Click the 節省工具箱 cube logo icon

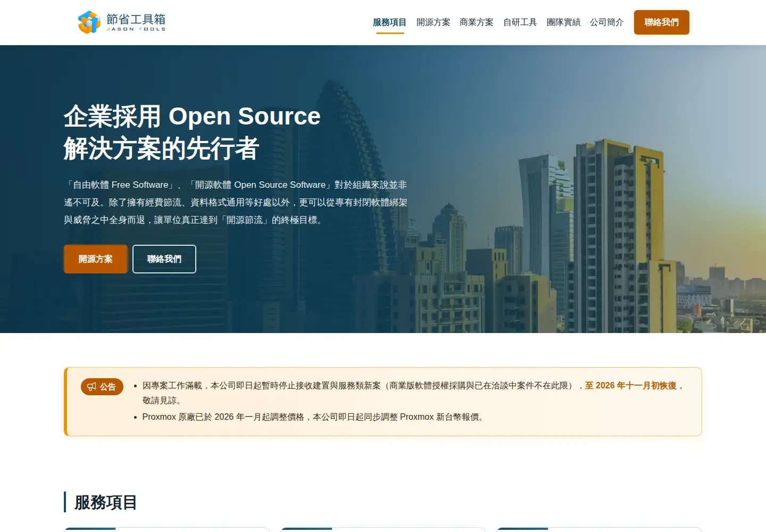[89, 22]
